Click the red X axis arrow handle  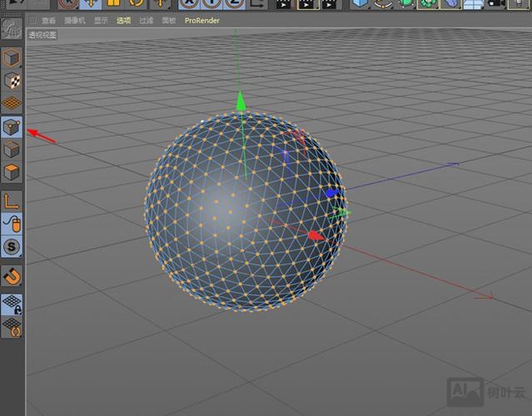(x=317, y=235)
